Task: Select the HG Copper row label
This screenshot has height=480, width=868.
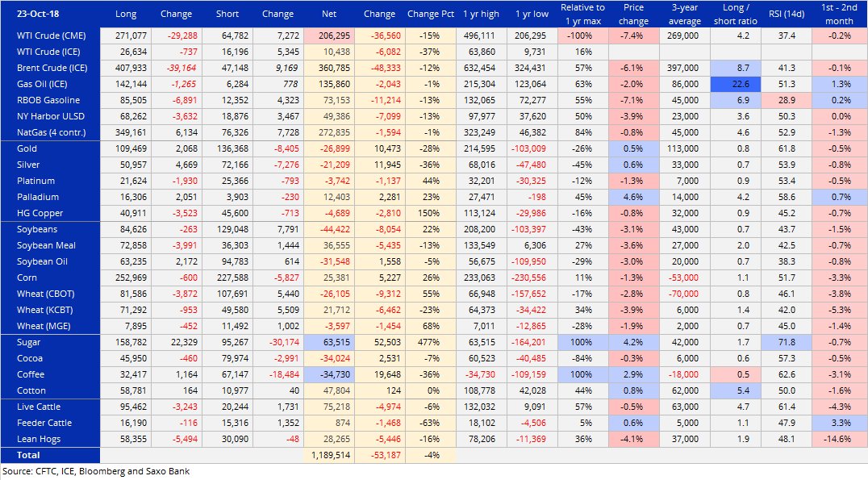Action: click(40, 213)
